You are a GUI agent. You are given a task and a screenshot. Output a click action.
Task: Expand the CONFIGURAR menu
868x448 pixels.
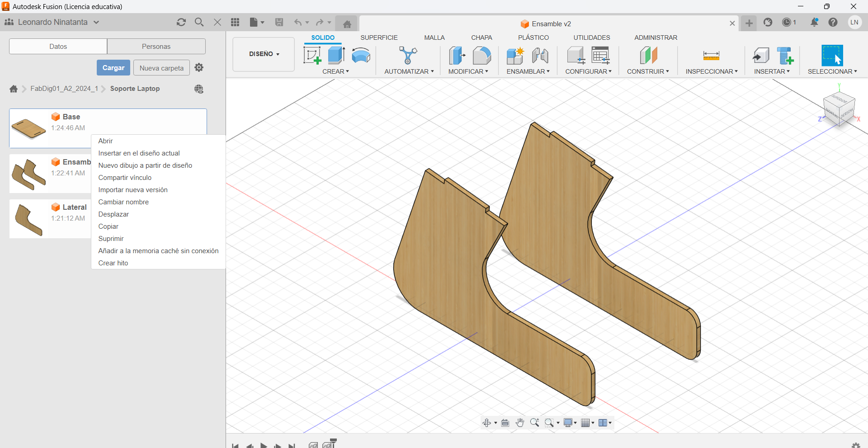tap(588, 71)
